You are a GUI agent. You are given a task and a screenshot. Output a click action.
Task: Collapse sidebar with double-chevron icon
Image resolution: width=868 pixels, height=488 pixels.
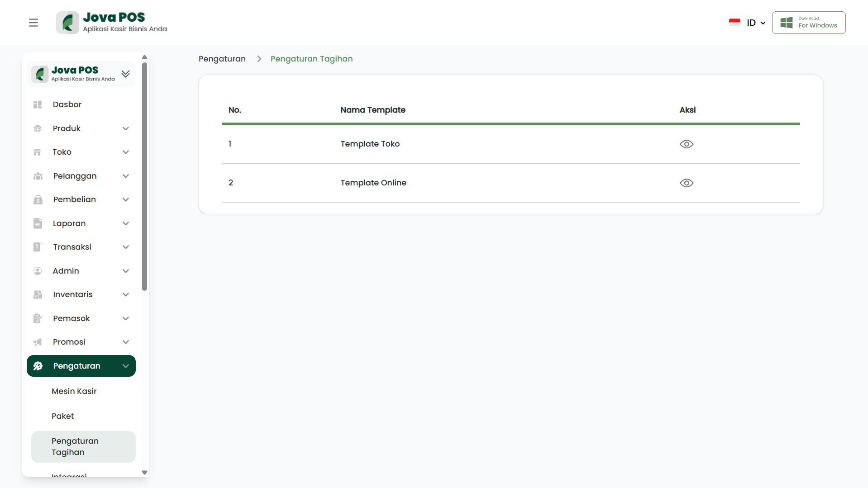tap(125, 74)
